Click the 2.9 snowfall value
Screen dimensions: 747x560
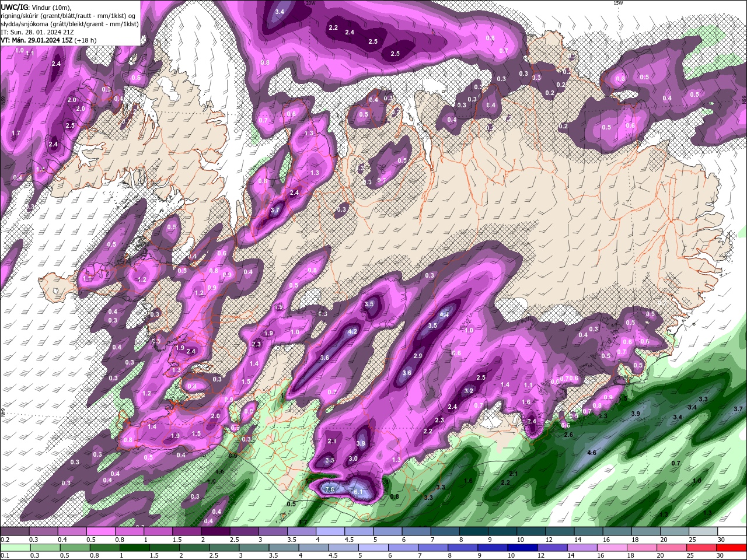[418, 356]
